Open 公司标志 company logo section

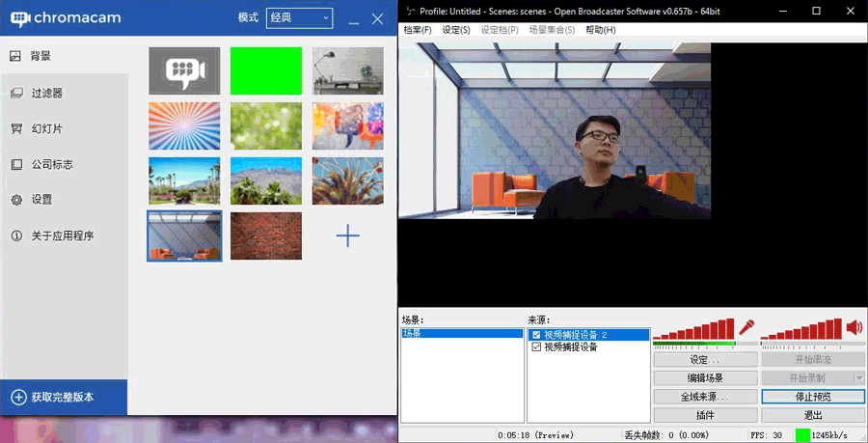[x=51, y=164]
